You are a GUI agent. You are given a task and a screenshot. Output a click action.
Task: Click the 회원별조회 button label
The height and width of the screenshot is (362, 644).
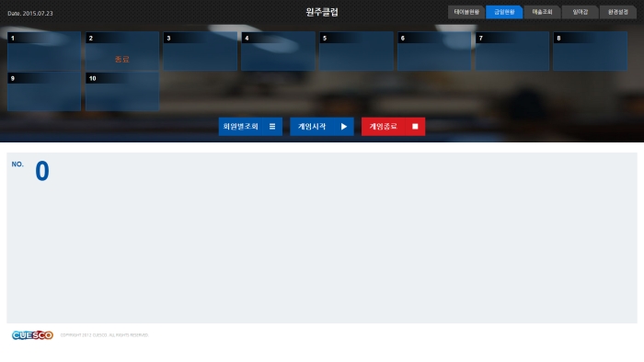pos(241,127)
